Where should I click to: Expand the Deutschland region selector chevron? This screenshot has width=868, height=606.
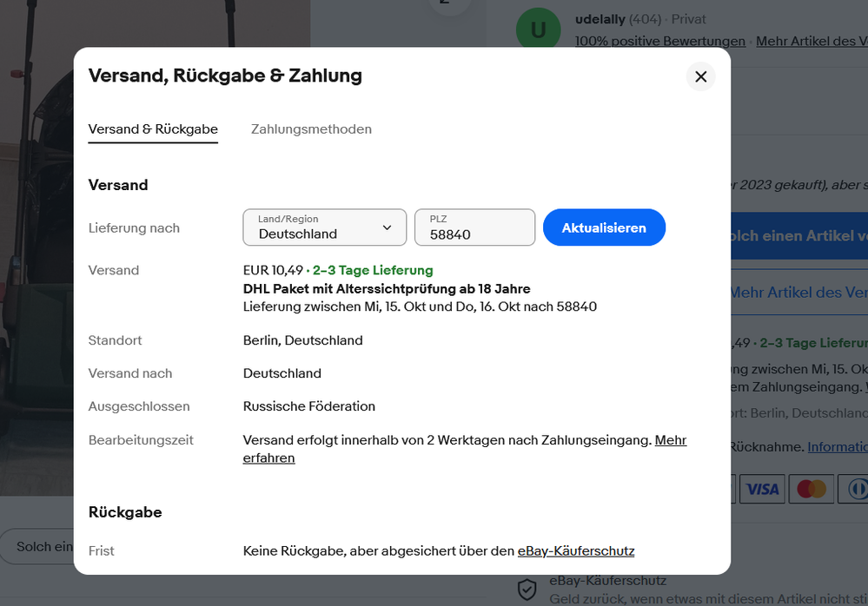[x=386, y=227]
